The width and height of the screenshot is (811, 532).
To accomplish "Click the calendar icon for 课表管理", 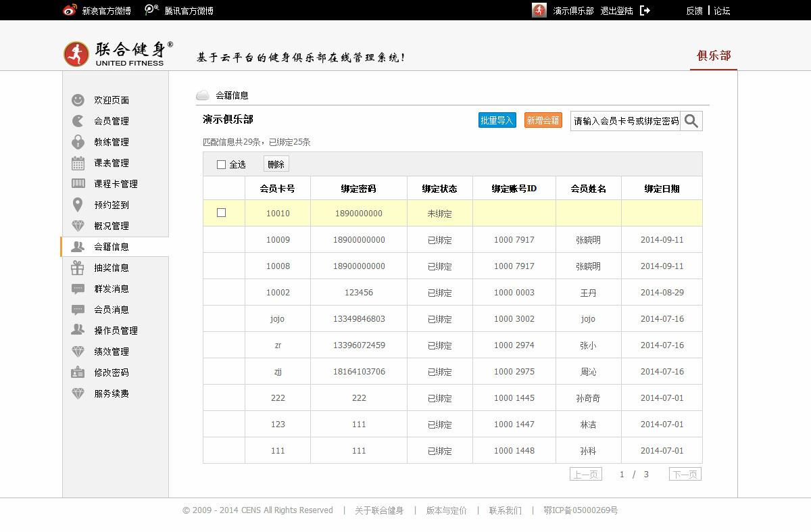I will [x=78, y=163].
